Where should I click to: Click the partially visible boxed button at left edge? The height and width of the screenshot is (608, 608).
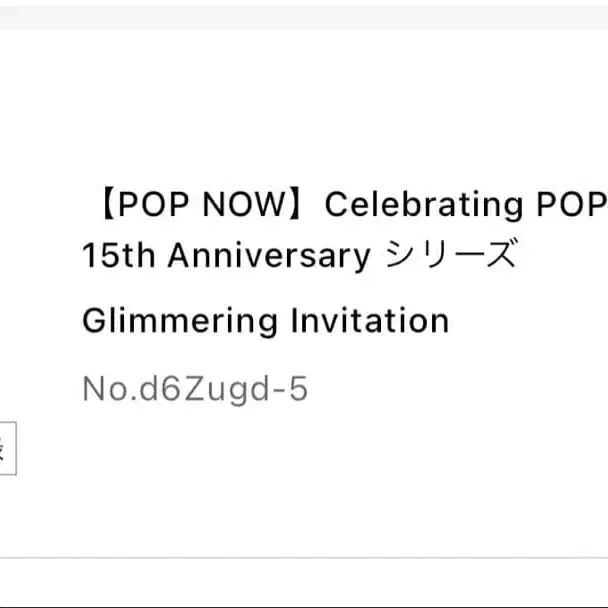point(6,450)
